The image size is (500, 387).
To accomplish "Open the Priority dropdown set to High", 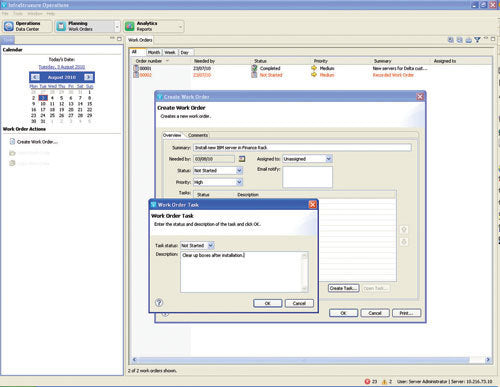I will click(239, 182).
